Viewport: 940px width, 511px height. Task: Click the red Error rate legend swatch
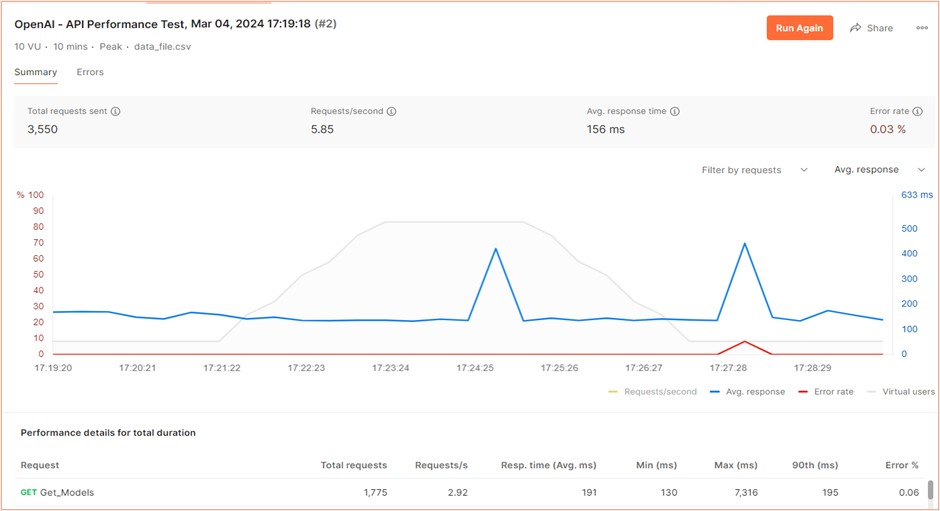803,392
